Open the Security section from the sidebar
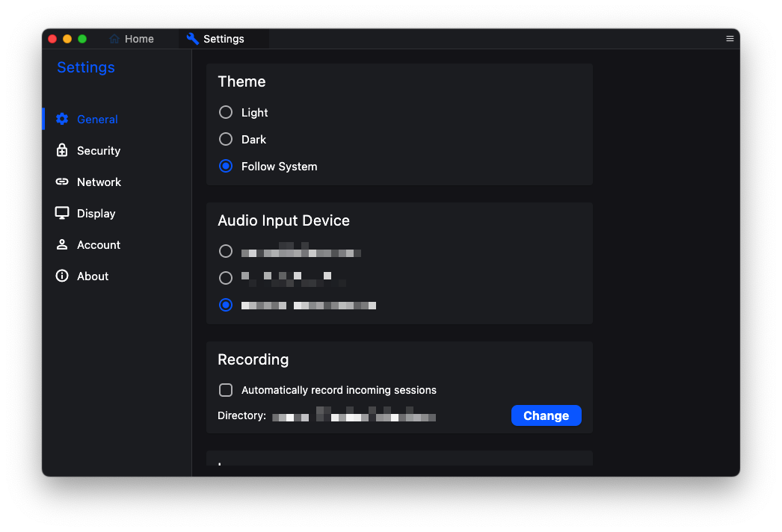 (x=97, y=150)
